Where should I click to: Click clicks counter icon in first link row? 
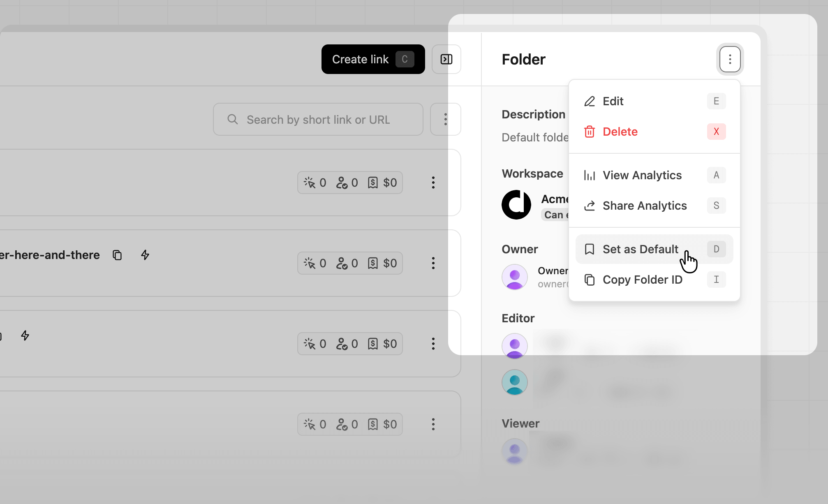(x=310, y=183)
